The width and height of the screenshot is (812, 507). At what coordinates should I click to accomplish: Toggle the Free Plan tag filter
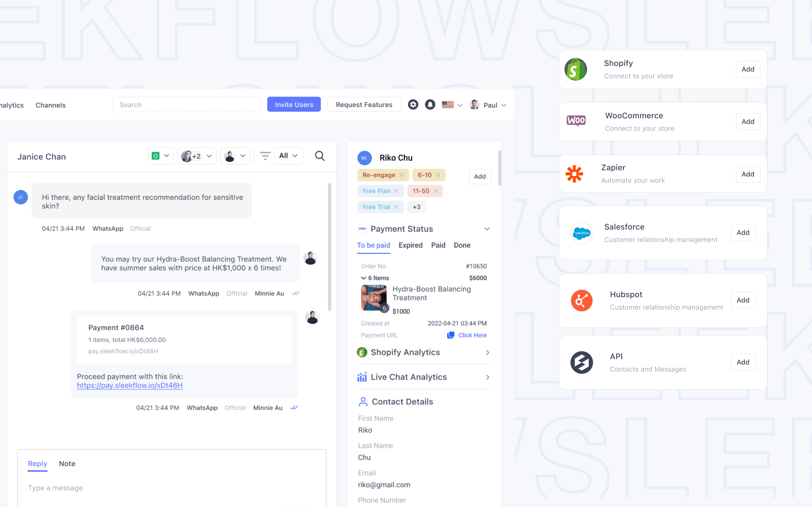coord(396,191)
